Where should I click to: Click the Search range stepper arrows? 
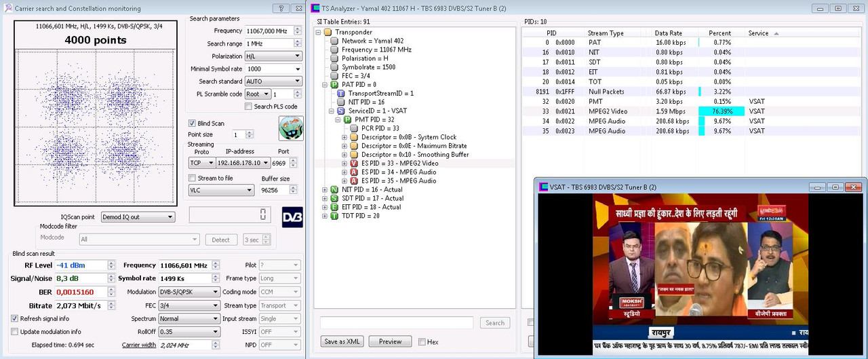pyautogui.click(x=298, y=43)
